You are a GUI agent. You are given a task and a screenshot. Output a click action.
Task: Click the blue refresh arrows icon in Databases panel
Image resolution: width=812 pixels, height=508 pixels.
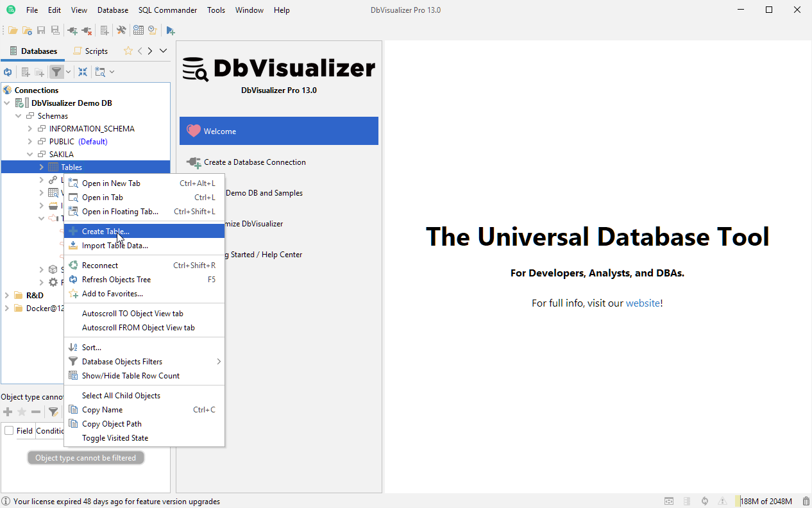(x=8, y=72)
